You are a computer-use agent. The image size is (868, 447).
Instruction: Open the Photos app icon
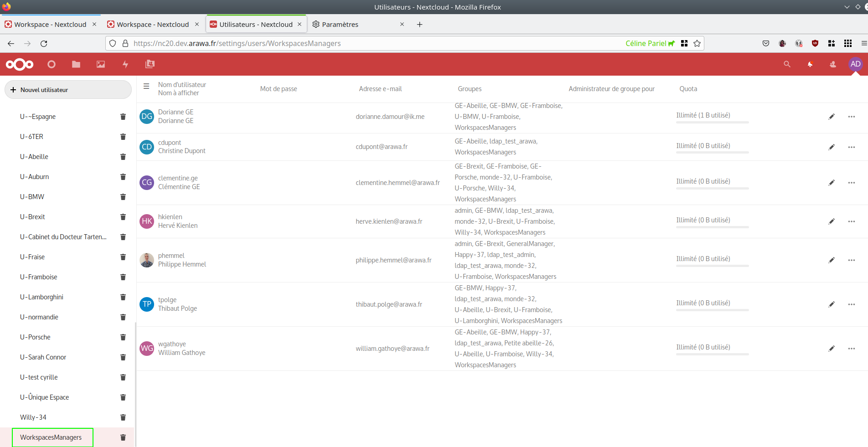[100, 64]
